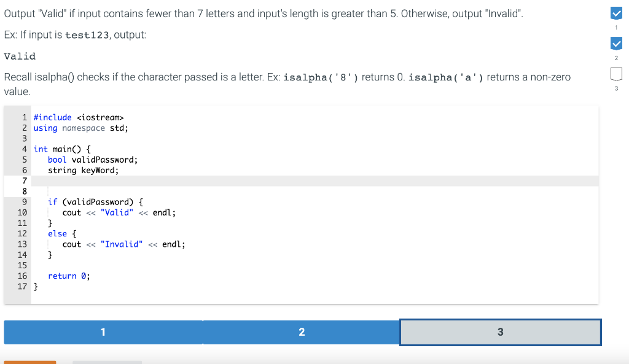
Task: Click the gray button next to the orange button
Action: tap(107, 362)
